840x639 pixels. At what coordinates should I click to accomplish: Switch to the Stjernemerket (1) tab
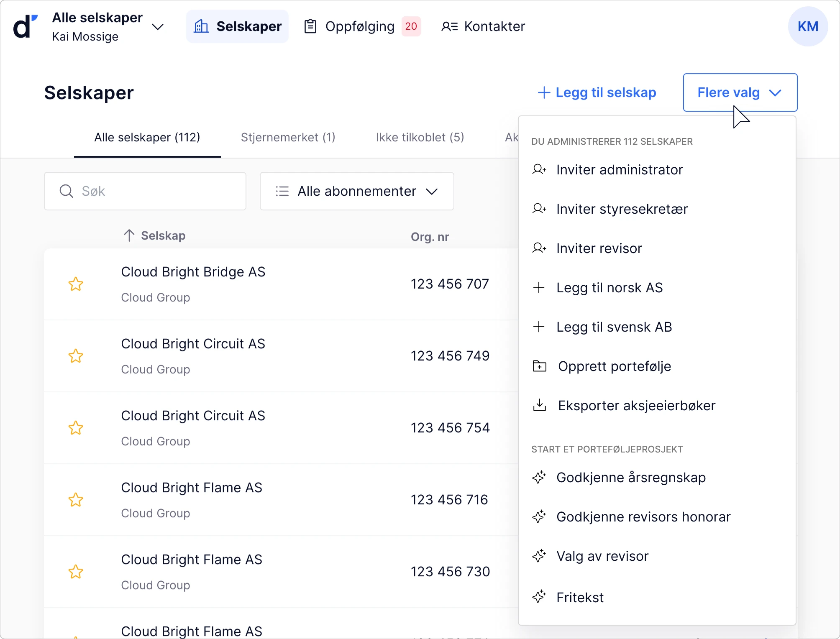tap(288, 137)
